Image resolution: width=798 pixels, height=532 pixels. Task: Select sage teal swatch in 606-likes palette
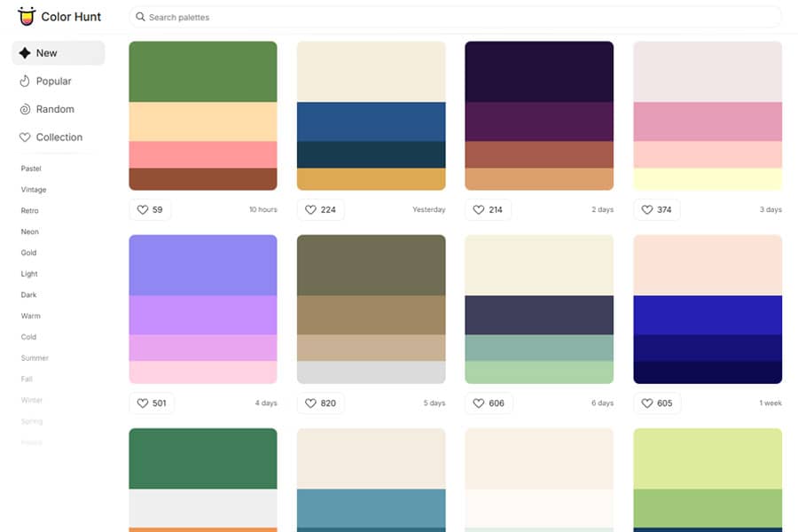539,348
